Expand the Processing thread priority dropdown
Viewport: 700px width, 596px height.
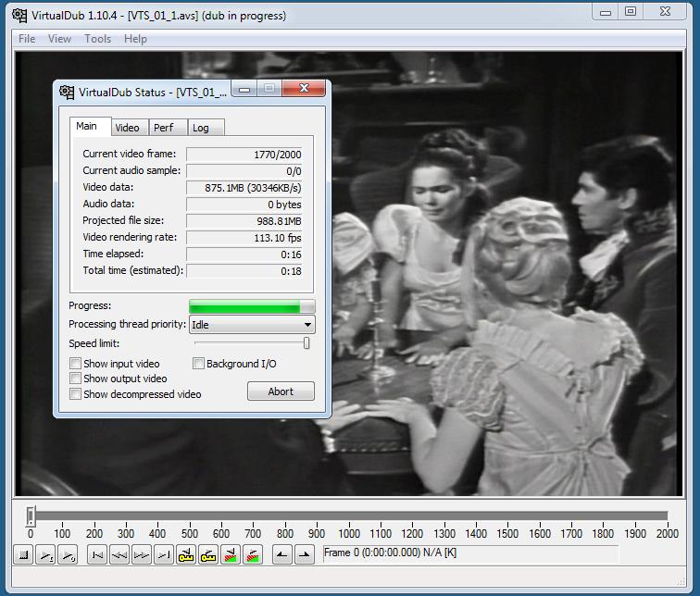click(307, 325)
